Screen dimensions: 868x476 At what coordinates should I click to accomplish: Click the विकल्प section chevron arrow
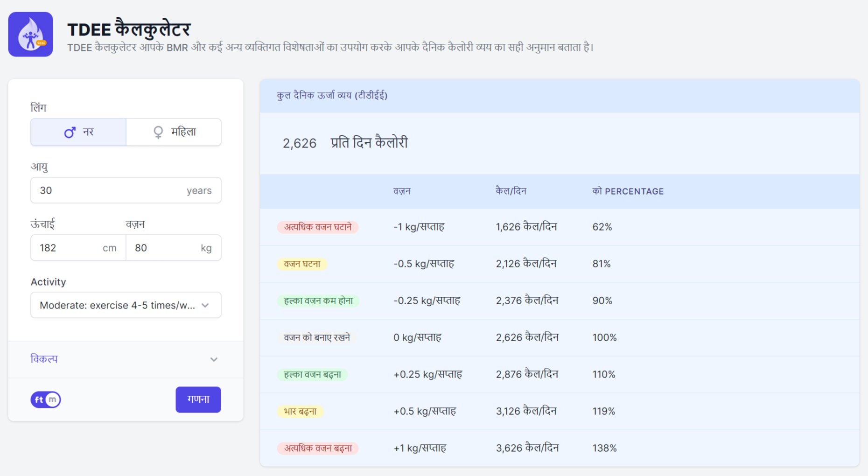tap(214, 359)
